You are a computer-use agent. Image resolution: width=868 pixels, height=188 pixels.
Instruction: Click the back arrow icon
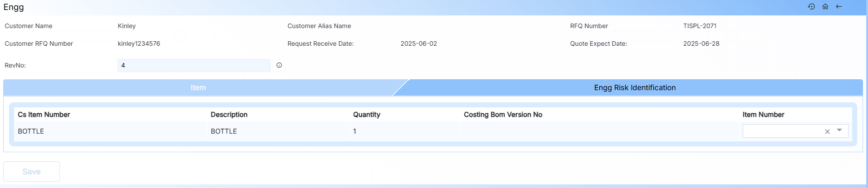[x=839, y=6]
